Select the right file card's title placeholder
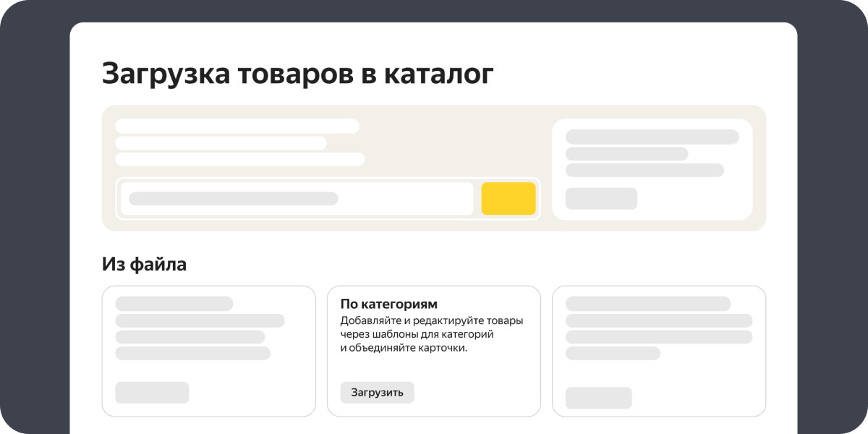 coord(647,304)
